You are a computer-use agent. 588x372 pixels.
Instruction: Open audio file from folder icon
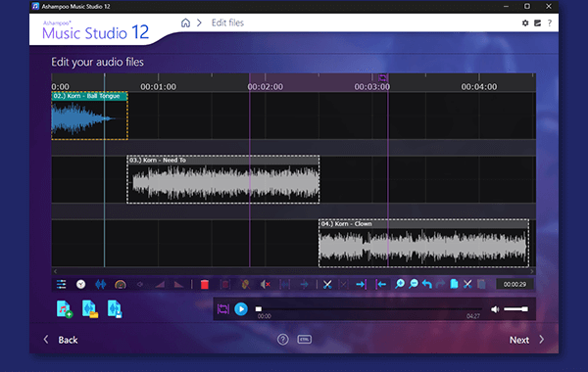click(x=89, y=309)
